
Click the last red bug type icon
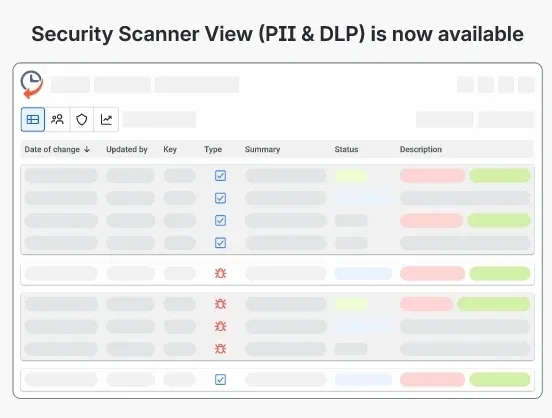tap(220, 349)
